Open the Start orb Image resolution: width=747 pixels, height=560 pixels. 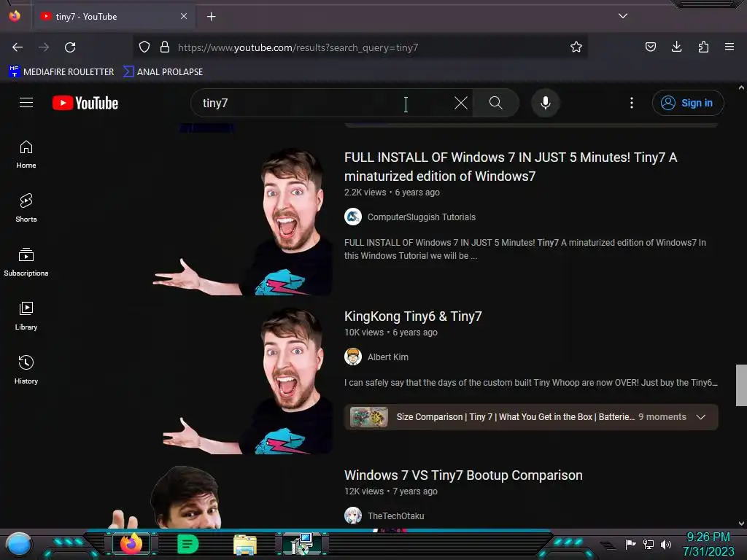point(18,545)
